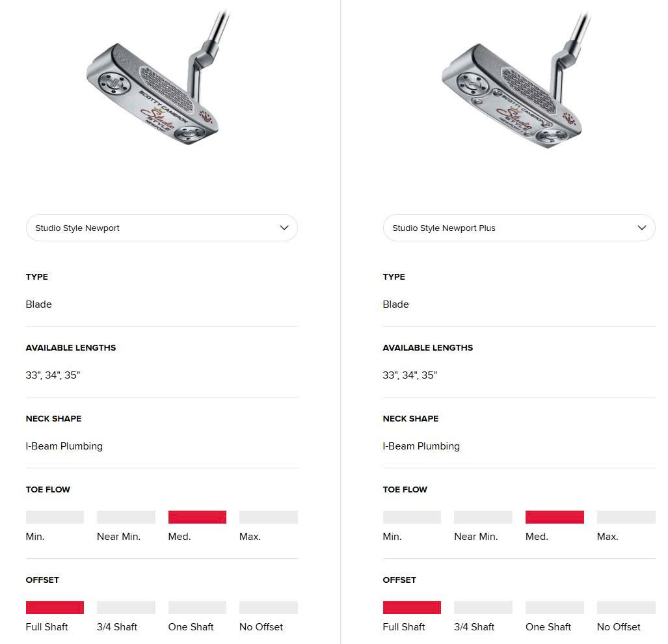Select the Full Shaft offset indicator on left
This screenshot has height=644, width=668.
[55, 607]
